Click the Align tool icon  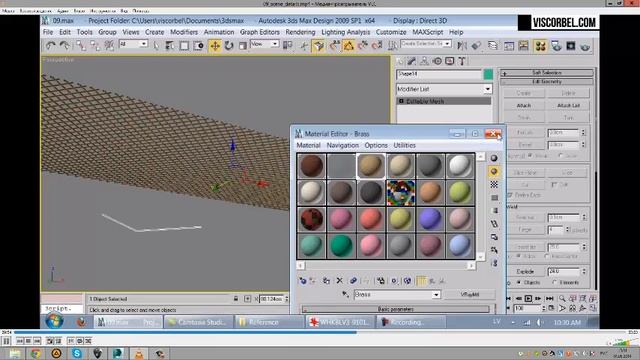click(x=476, y=46)
